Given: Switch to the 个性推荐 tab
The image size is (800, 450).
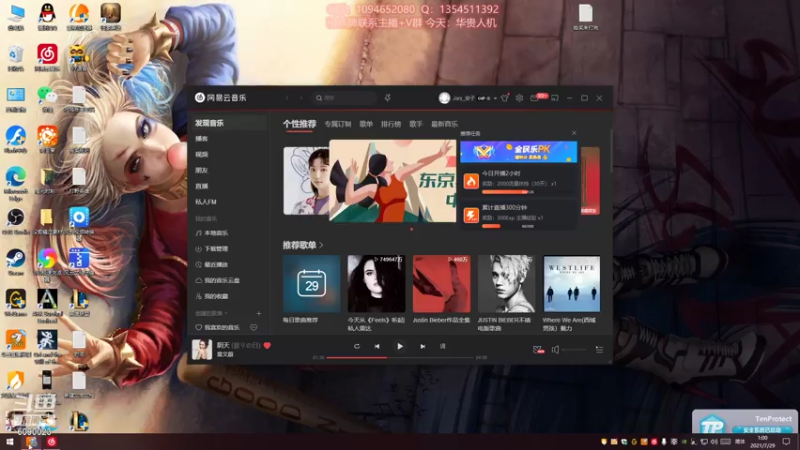Looking at the screenshot, I should (299, 124).
